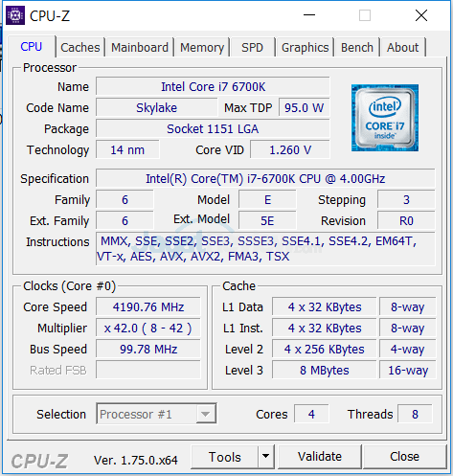Click the Package value 'Socket 1151 LGA'

pyautogui.click(x=213, y=128)
